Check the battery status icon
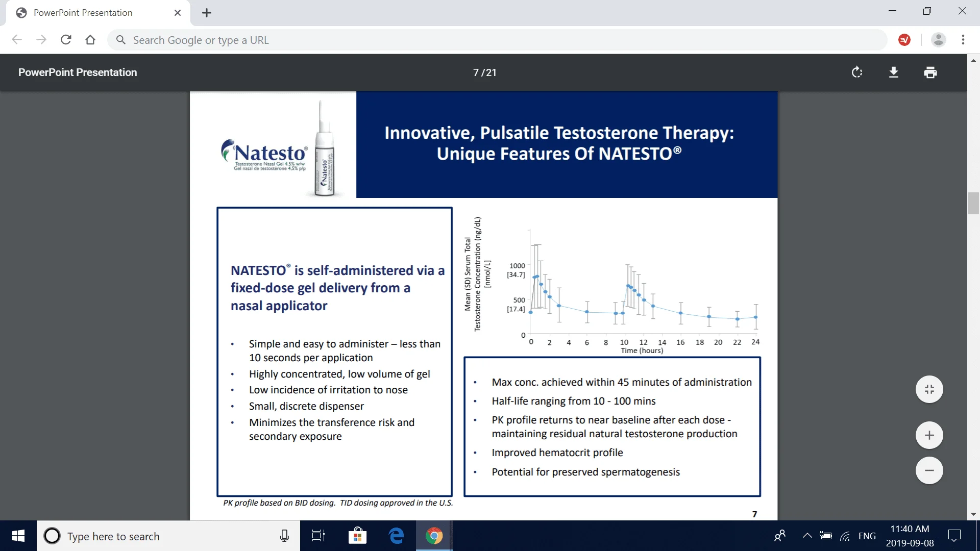The image size is (980, 551). click(826, 536)
